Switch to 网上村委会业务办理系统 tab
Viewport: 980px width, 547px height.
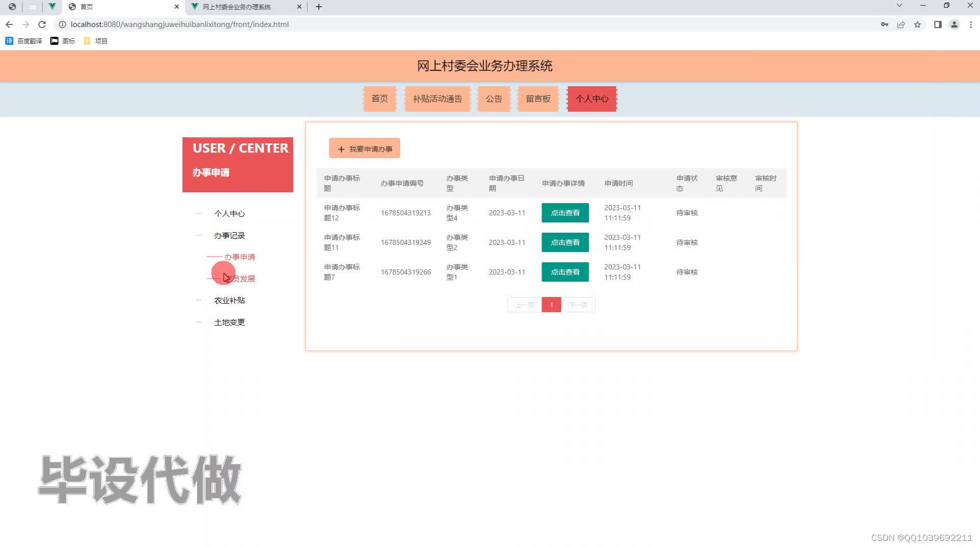click(x=246, y=7)
